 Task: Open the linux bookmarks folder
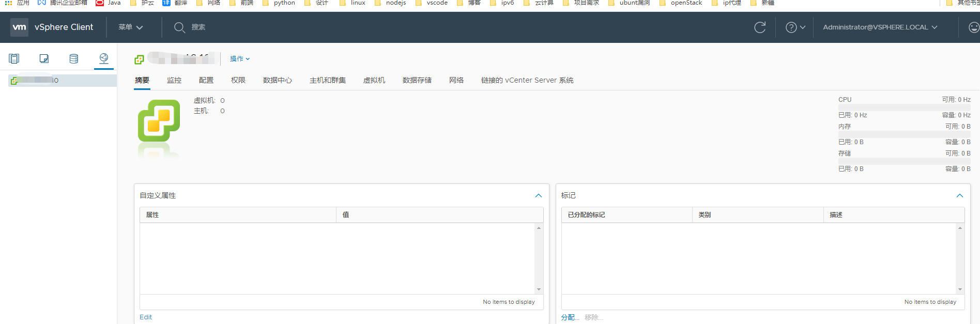[353, 3]
